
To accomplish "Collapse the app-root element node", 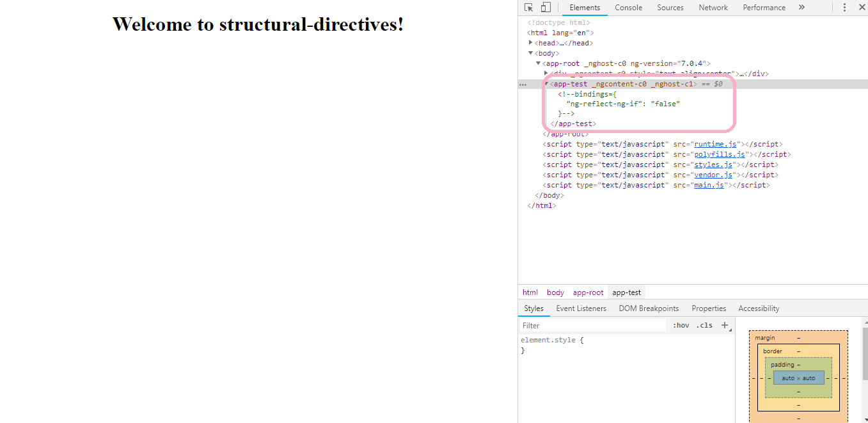I will (x=538, y=63).
